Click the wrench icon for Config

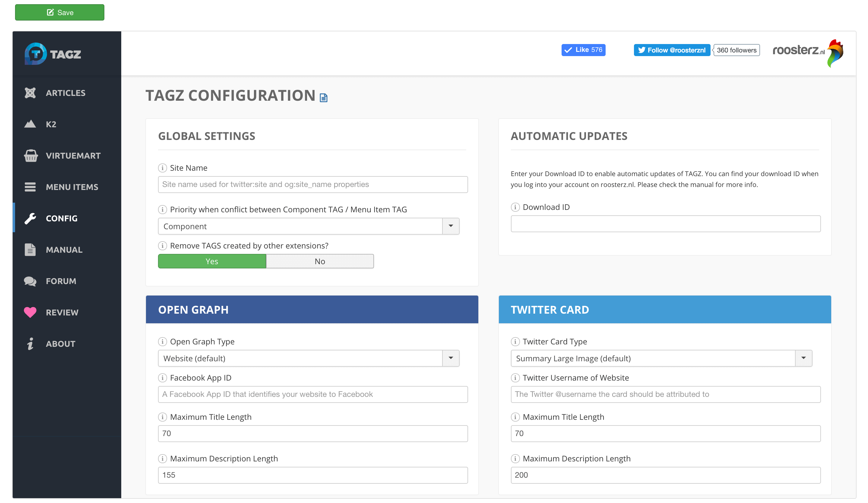pos(30,219)
